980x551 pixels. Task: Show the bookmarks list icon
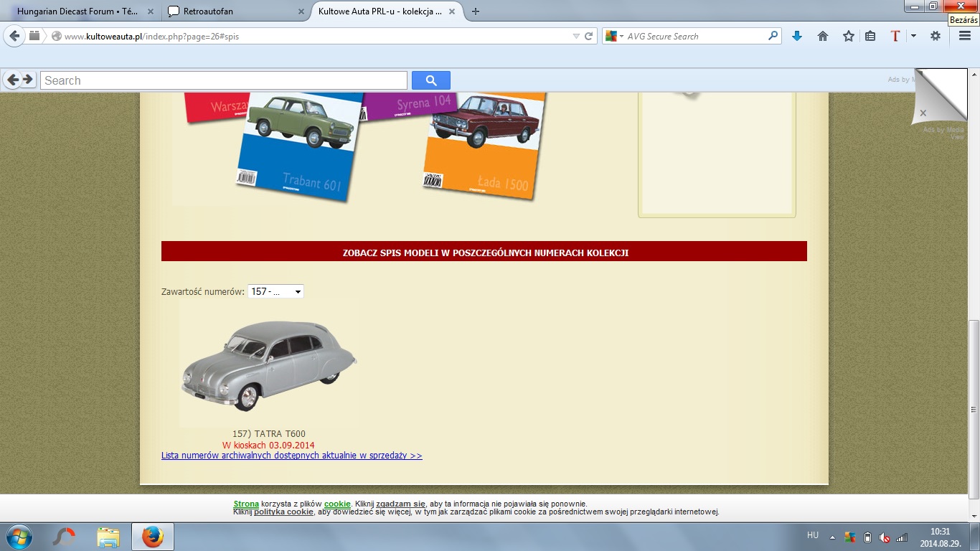coord(870,36)
